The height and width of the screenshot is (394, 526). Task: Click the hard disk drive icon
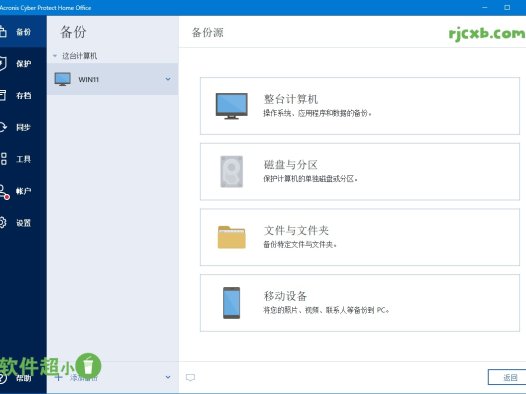[x=231, y=171]
